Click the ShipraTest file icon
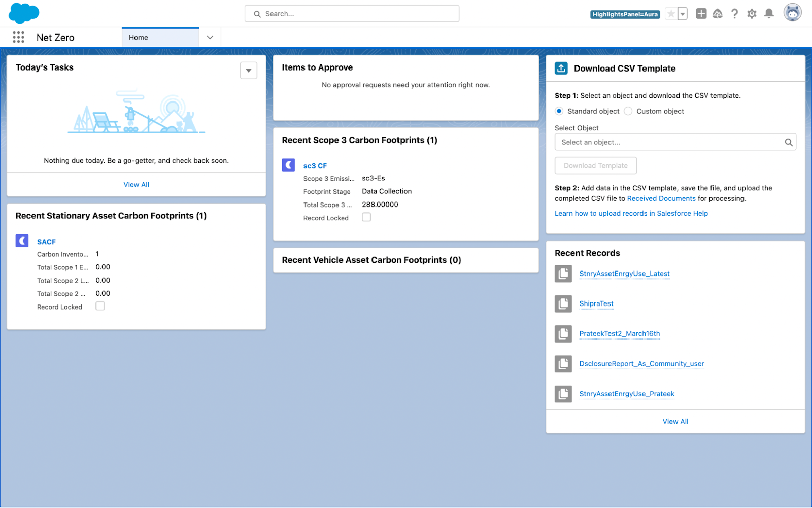The width and height of the screenshot is (812, 508). tap(563, 304)
